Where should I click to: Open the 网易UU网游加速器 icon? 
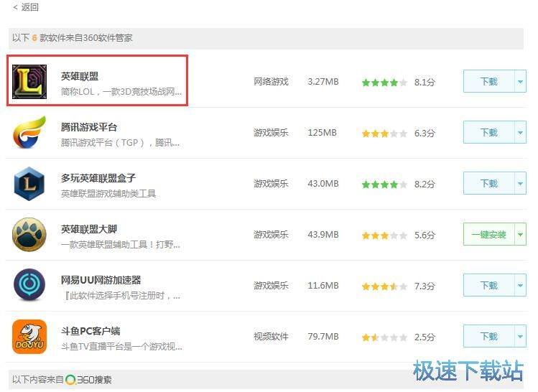(x=29, y=285)
